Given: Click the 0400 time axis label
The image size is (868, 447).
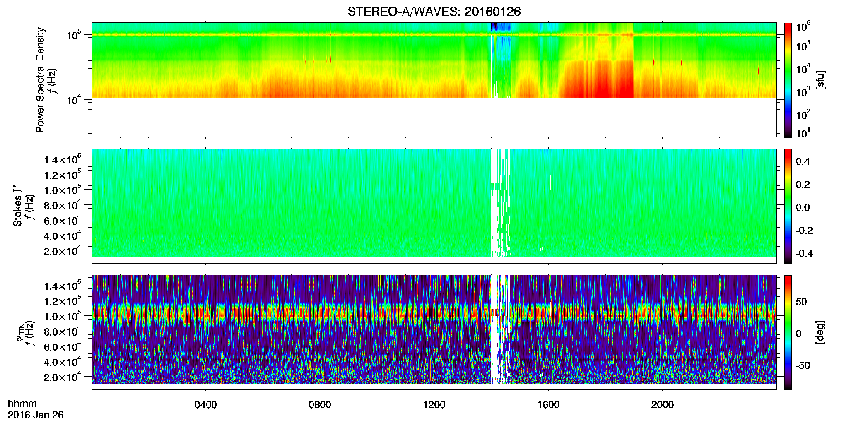Looking at the screenshot, I should pyautogui.click(x=205, y=405).
